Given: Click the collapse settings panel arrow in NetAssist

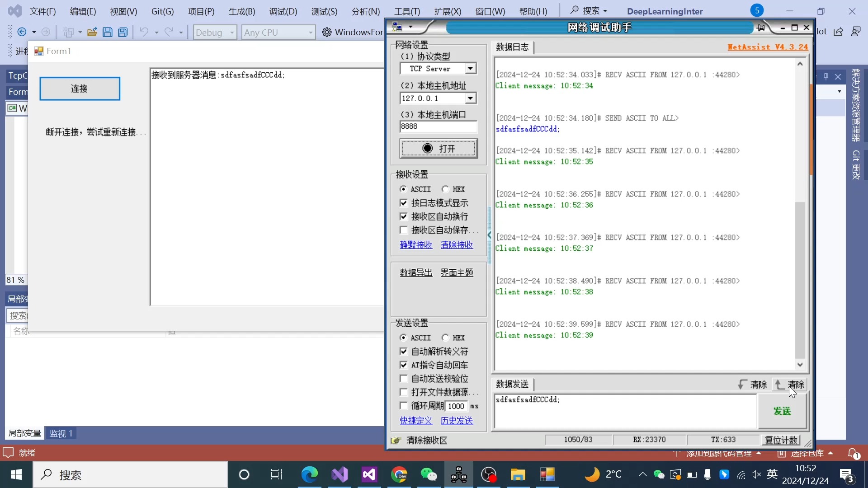Looking at the screenshot, I should 489,235.
